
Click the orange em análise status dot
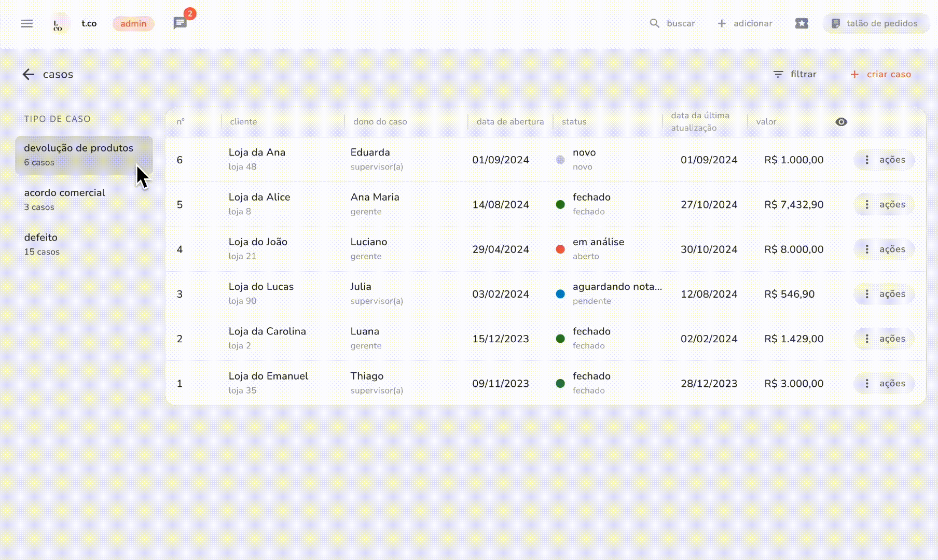[x=560, y=249]
